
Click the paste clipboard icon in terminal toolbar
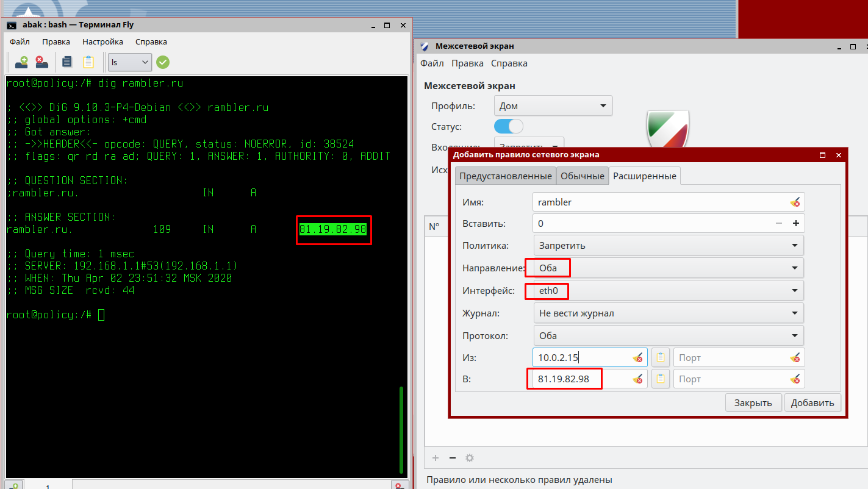tap(88, 62)
